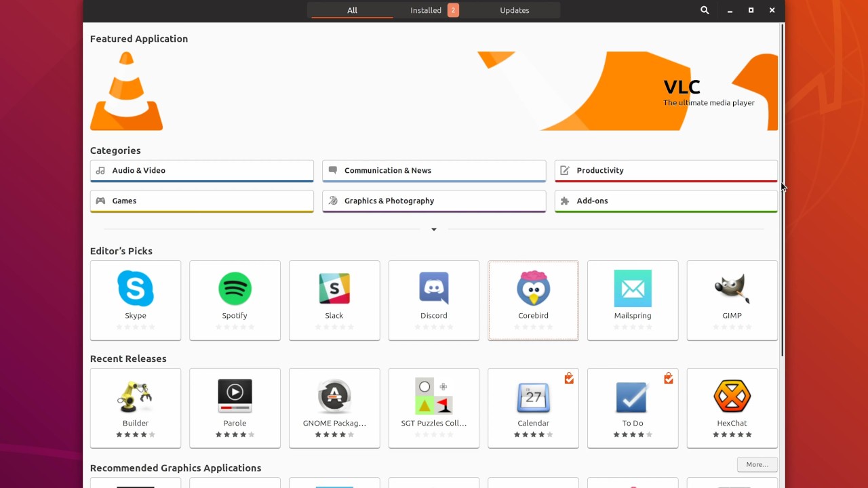This screenshot has height=488, width=868.
Task: Open the search magnifier in header
Action: click(x=705, y=10)
